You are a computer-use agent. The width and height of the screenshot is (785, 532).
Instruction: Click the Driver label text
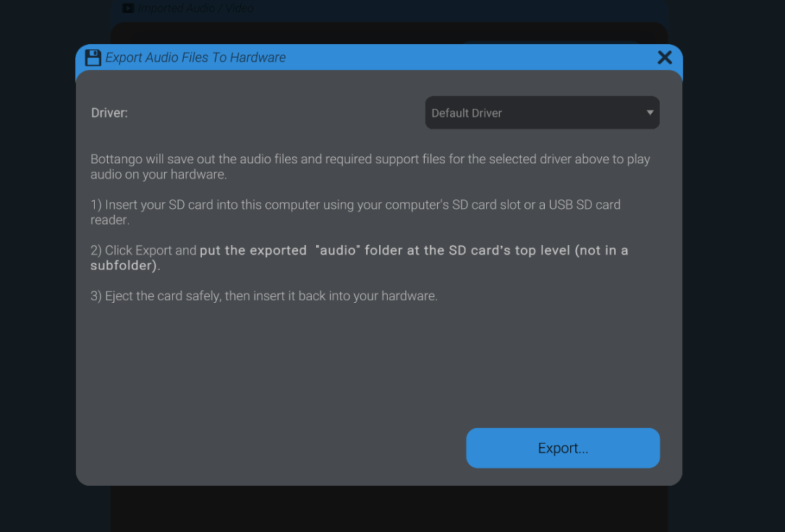coord(109,113)
